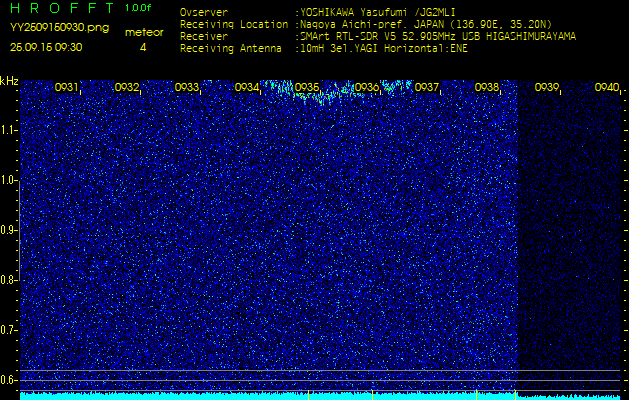
Task: Click the 0931 time marker
Action: pyautogui.click(x=66, y=87)
